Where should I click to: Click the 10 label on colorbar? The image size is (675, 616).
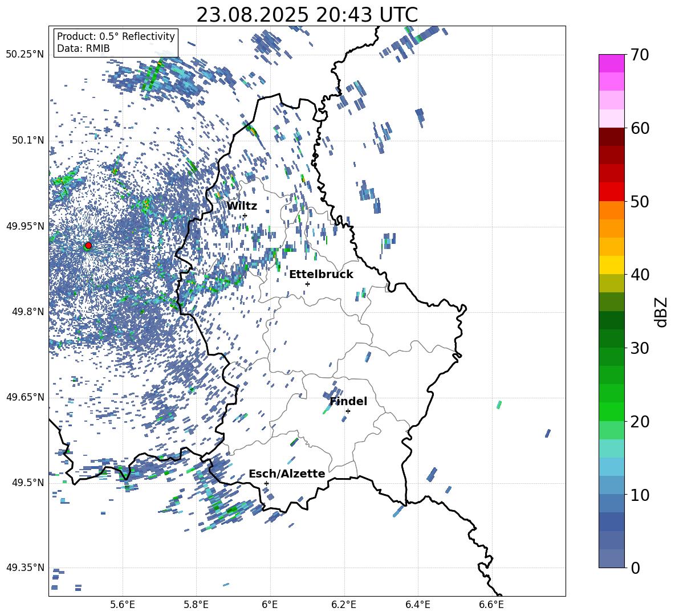tap(639, 495)
